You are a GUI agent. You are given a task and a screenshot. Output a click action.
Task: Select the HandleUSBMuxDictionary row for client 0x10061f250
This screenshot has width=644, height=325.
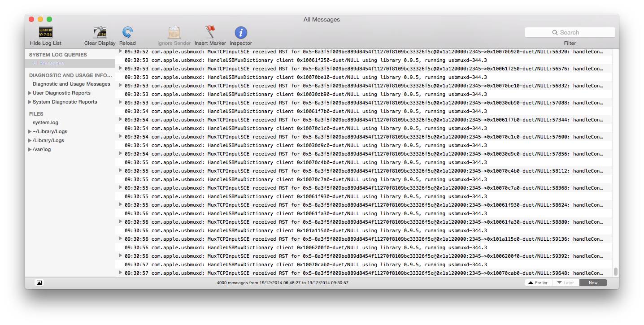pyautogui.click(x=364, y=60)
